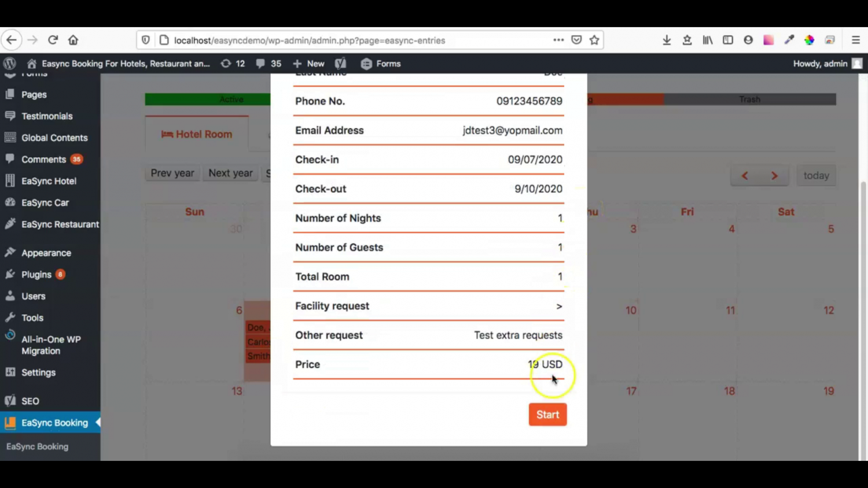The height and width of the screenshot is (488, 868).
Task: Click the Start button on the booking popup
Action: 547,414
